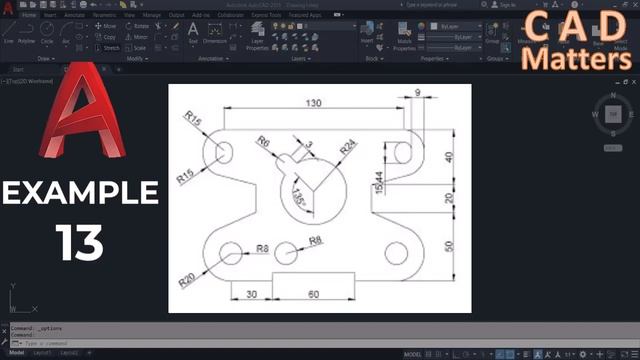This screenshot has width=640, height=360.
Task: Toggle ortho mode in status bar
Action: [x=456, y=354]
